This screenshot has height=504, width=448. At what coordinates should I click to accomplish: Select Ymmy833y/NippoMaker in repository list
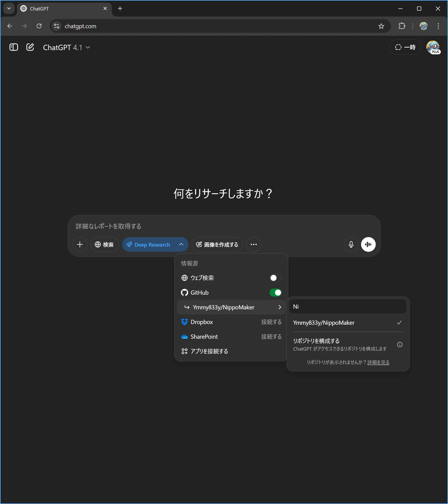pyautogui.click(x=348, y=323)
